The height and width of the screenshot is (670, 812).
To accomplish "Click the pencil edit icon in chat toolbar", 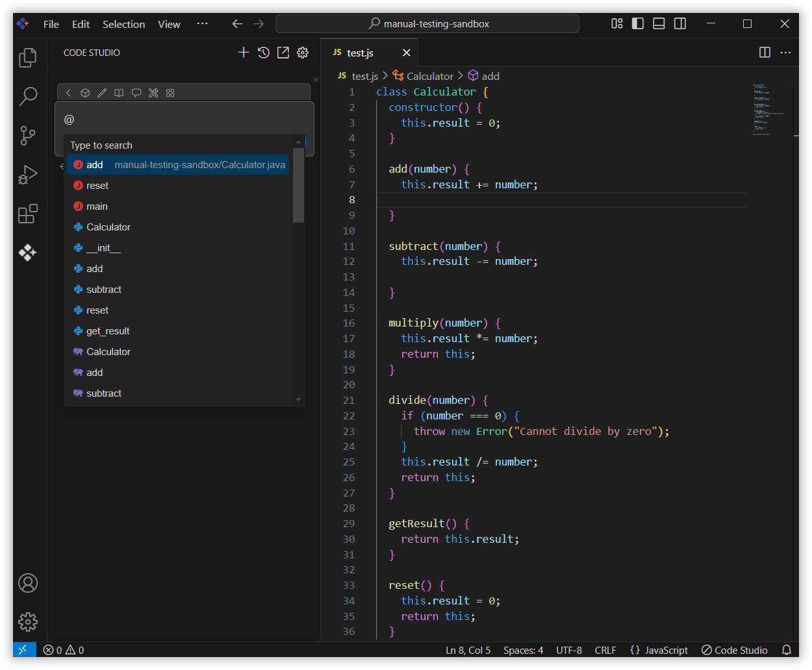I will pos(102,93).
